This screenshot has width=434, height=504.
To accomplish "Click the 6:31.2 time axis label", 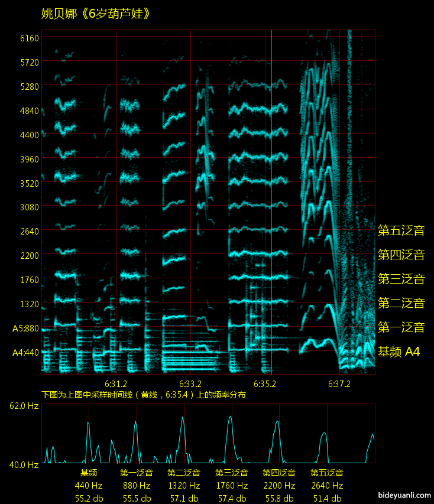I will 116,383.
